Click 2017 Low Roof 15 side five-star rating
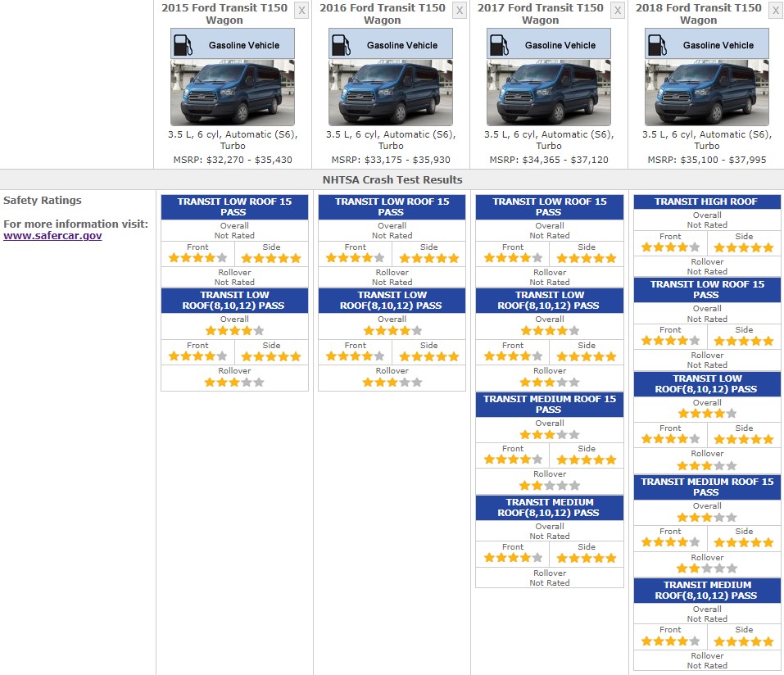 click(587, 259)
